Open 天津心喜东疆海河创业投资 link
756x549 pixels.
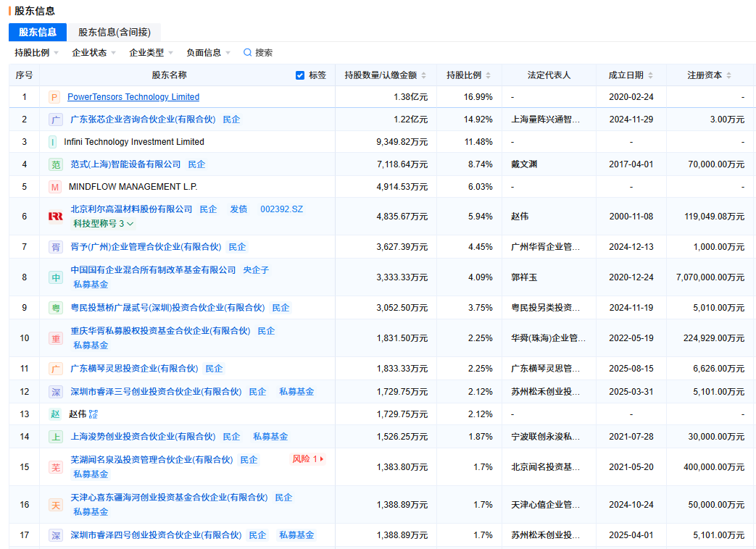pyautogui.click(x=169, y=498)
